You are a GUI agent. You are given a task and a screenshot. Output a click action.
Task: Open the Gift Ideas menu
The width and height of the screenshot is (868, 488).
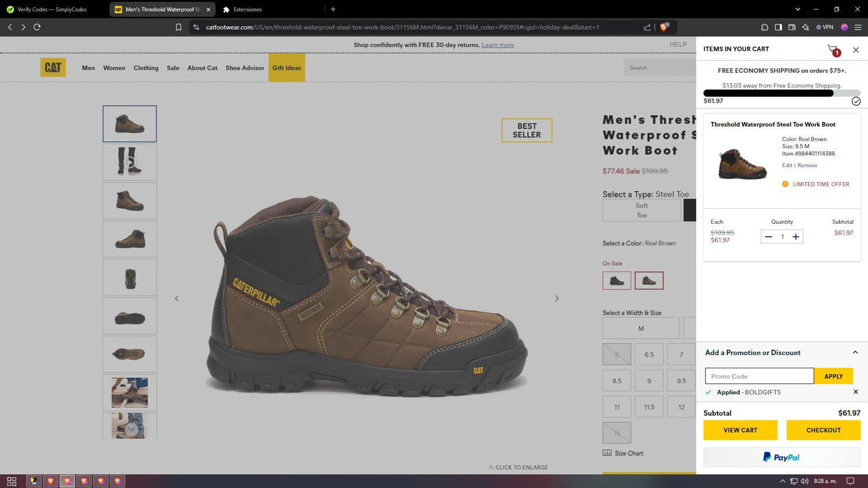tap(286, 68)
